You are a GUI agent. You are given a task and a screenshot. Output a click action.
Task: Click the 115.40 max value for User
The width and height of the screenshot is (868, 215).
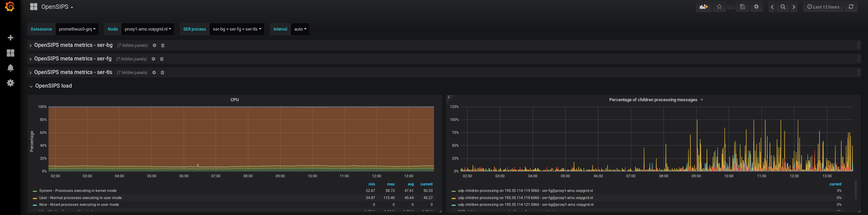pos(389,198)
